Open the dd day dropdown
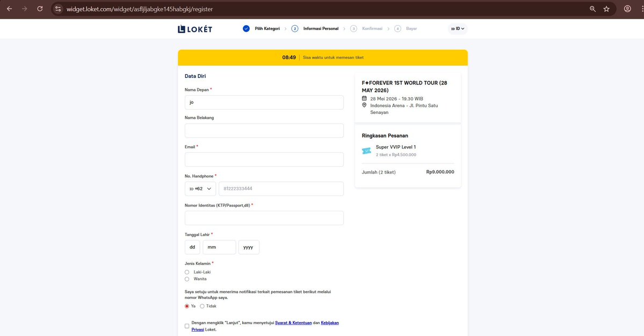This screenshot has width=644, height=336. (192, 247)
